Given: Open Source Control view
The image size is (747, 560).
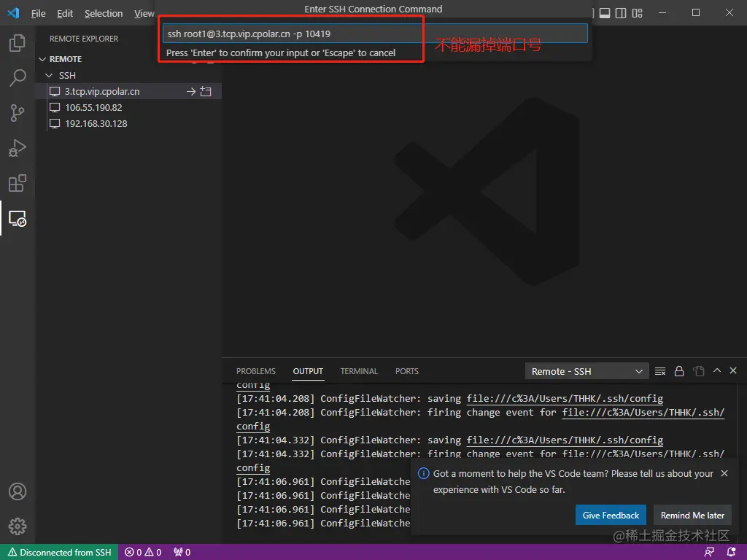Looking at the screenshot, I should click(x=18, y=113).
